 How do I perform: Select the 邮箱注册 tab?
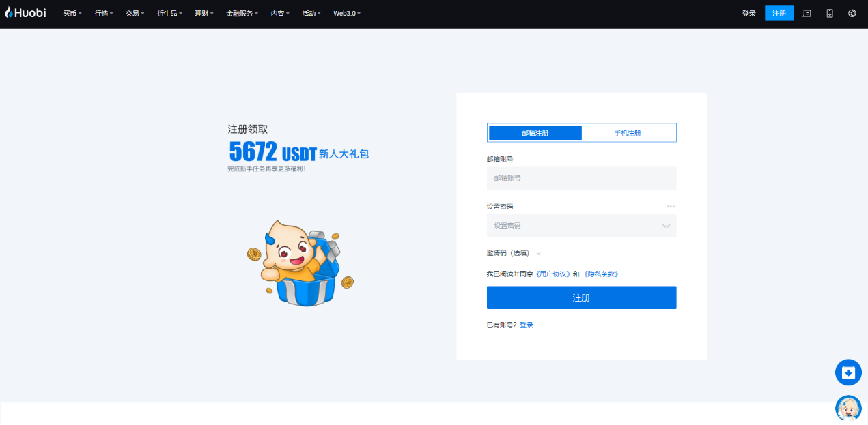coord(534,132)
